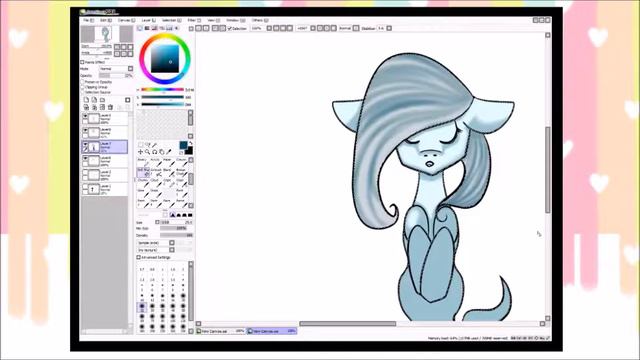Expand the Paints Effect section
The height and width of the screenshot is (360, 640).
coord(82,62)
